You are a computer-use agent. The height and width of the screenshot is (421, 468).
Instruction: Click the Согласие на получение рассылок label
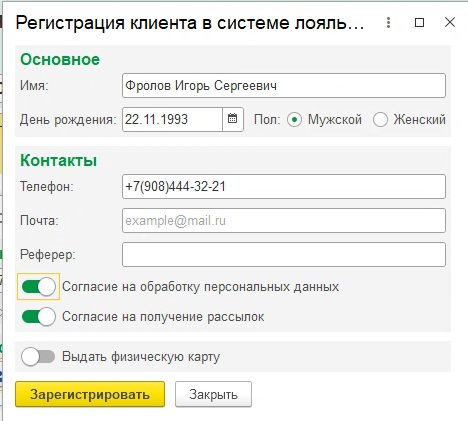coord(163,317)
